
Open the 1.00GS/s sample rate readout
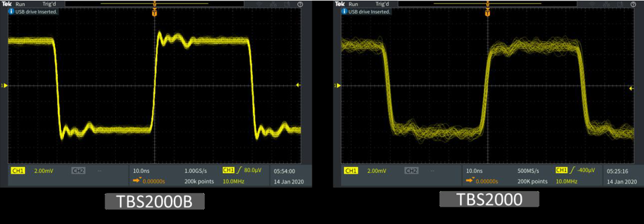coord(195,170)
